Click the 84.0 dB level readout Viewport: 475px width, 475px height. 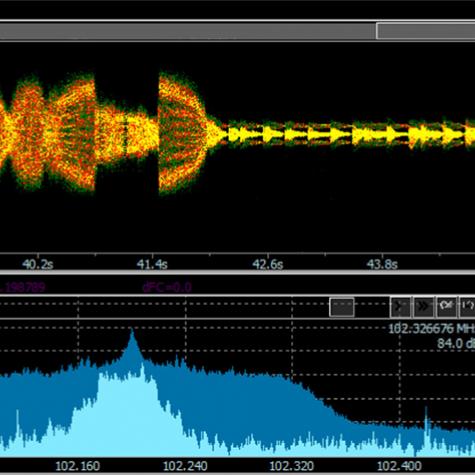coord(456,343)
